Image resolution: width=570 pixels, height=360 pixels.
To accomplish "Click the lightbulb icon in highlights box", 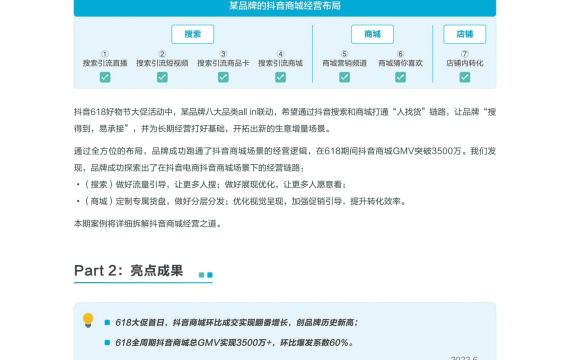I will point(88,320).
